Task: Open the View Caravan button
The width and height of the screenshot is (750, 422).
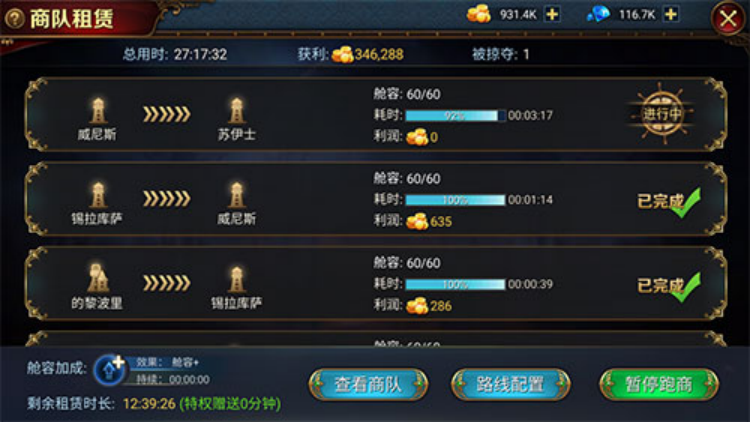Action: pyautogui.click(x=368, y=384)
